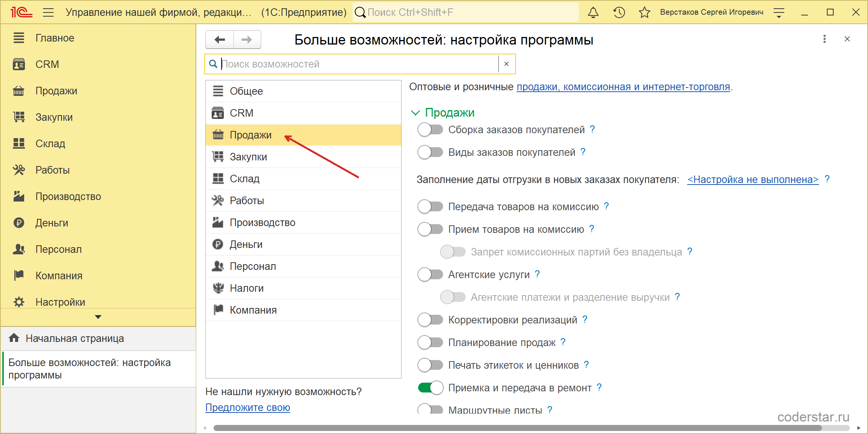Show help for Виды заказов покупателей
868x434 pixels.
(583, 152)
